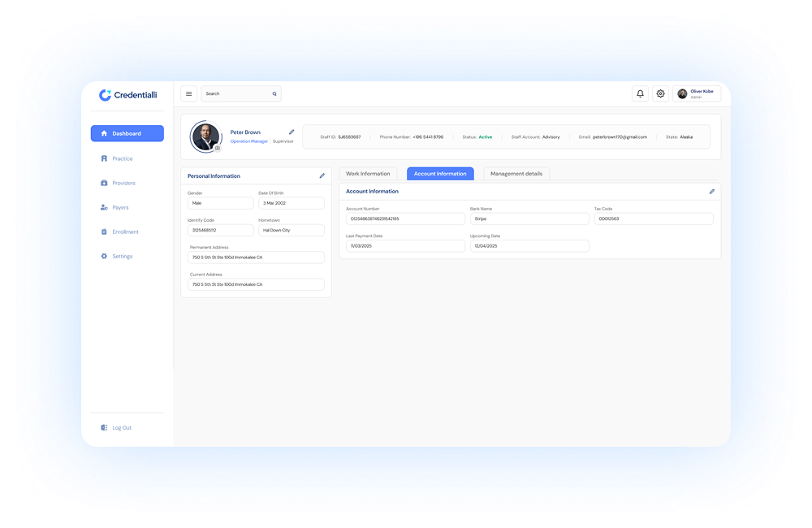Go to Enrollment in the sidebar
812x528 pixels.
click(x=125, y=232)
